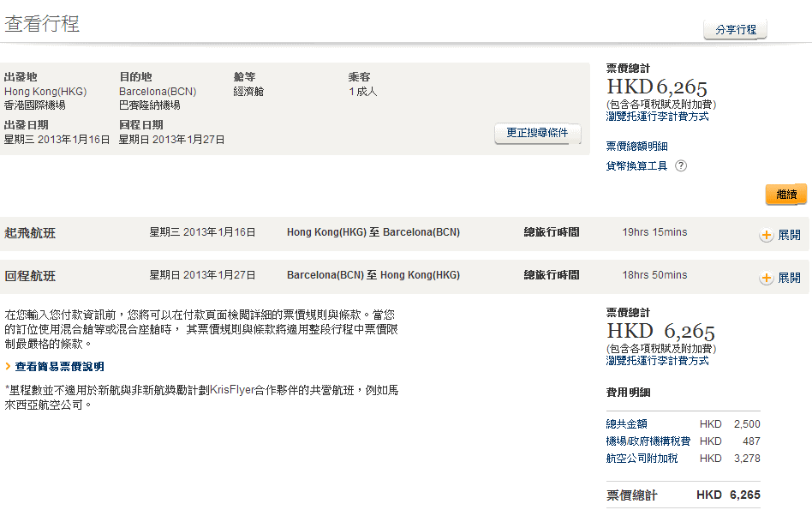
Task: Open the 查看簡易票價說明 link
Action: [x=59, y=367]
